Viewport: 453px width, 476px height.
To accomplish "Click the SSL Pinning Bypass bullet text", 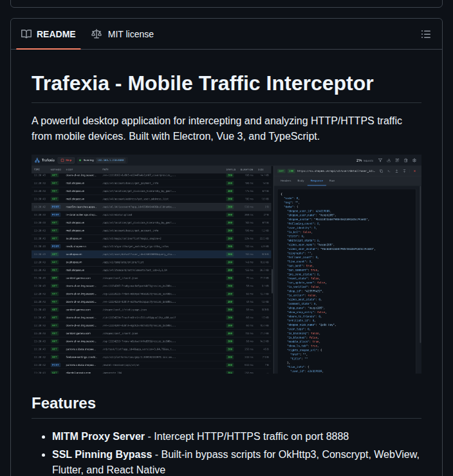I will (x=236, y=462).
